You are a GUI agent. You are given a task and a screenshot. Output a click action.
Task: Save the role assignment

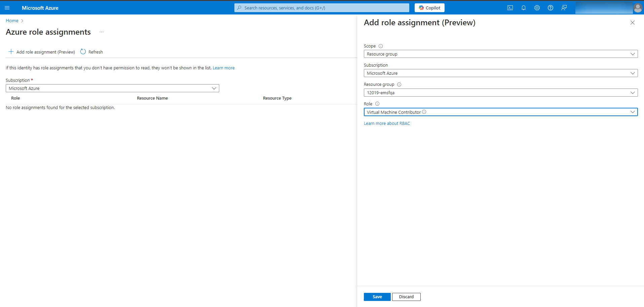click(x=377, y=297)
